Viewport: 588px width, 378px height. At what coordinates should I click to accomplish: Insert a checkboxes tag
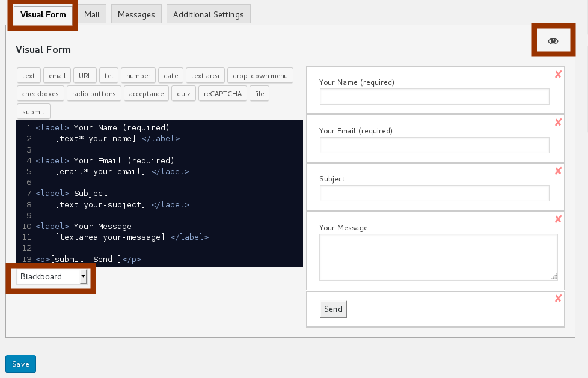(x=40, y=94)
